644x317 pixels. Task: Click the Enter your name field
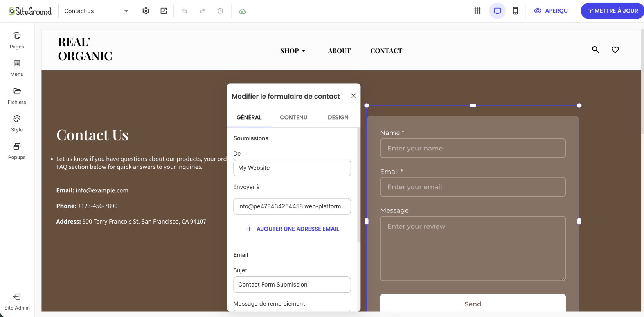[473, 148]
